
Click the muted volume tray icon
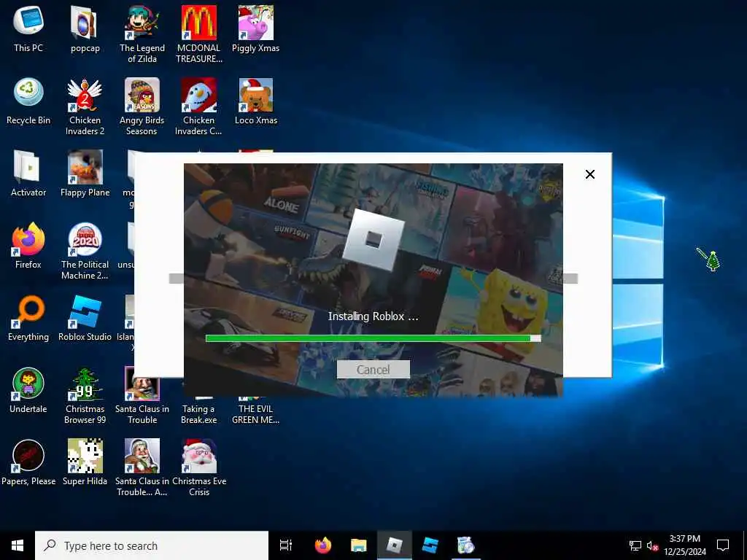pyautogui.click(x=652, y=545)
